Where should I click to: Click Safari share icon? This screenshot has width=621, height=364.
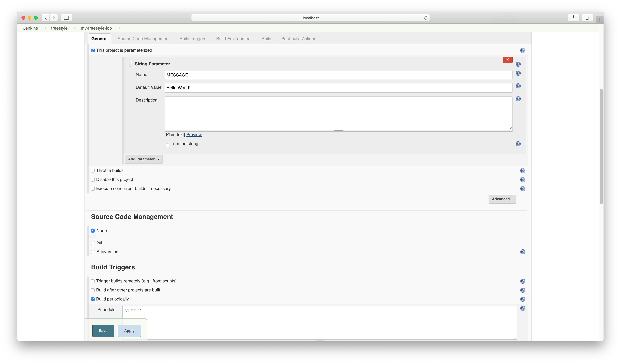click(573, 18)
